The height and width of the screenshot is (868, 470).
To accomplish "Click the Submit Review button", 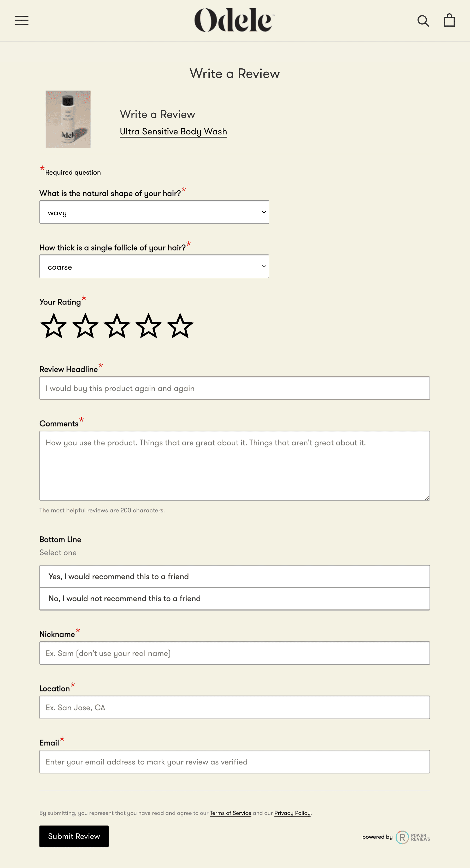I will pyautogui.click(x=74, y=836).
